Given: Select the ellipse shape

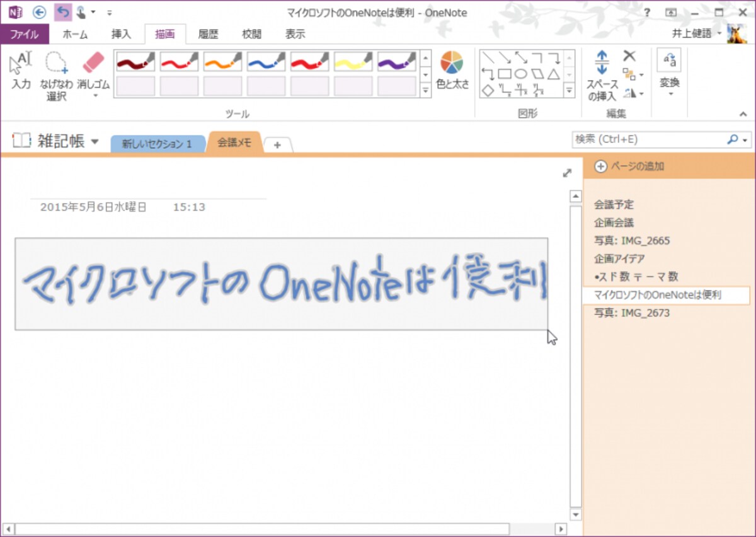Looking at the screenshot, I should point(520,74).
